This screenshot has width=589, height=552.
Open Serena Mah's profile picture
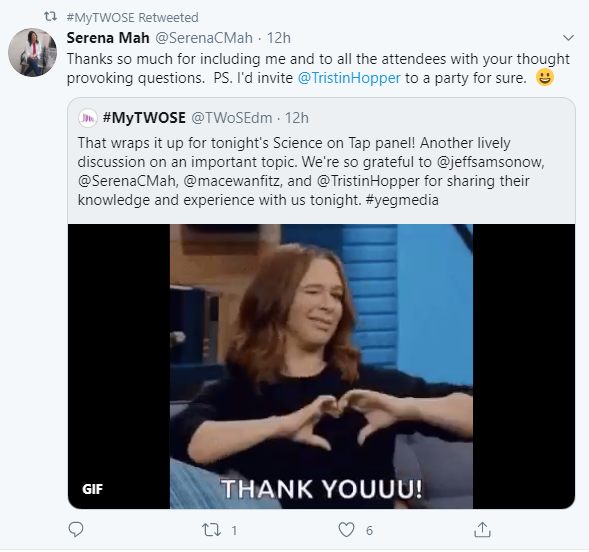(33, 52)
